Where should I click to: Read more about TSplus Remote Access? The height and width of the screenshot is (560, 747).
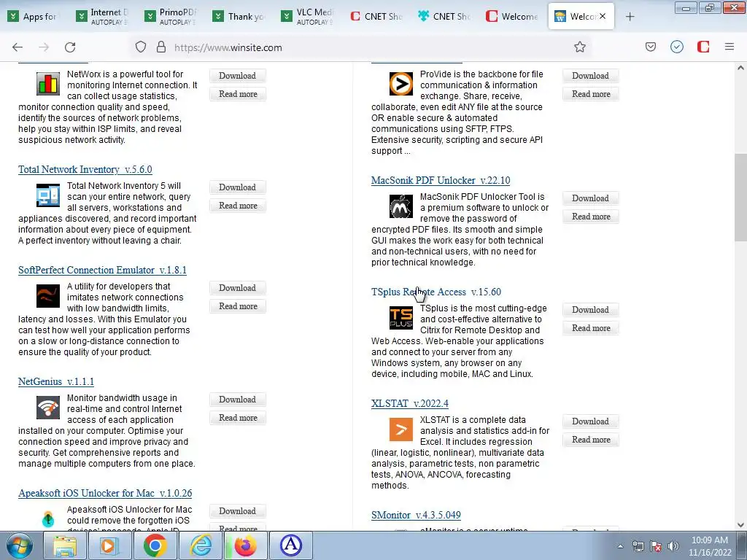coord(591,327)
